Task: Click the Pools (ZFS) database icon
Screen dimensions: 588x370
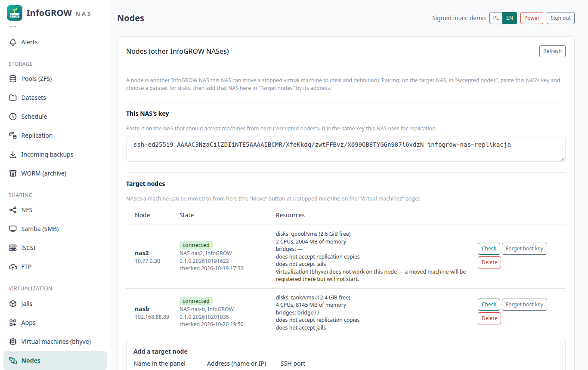Action: pyautogui.click(x=13, y=79)
